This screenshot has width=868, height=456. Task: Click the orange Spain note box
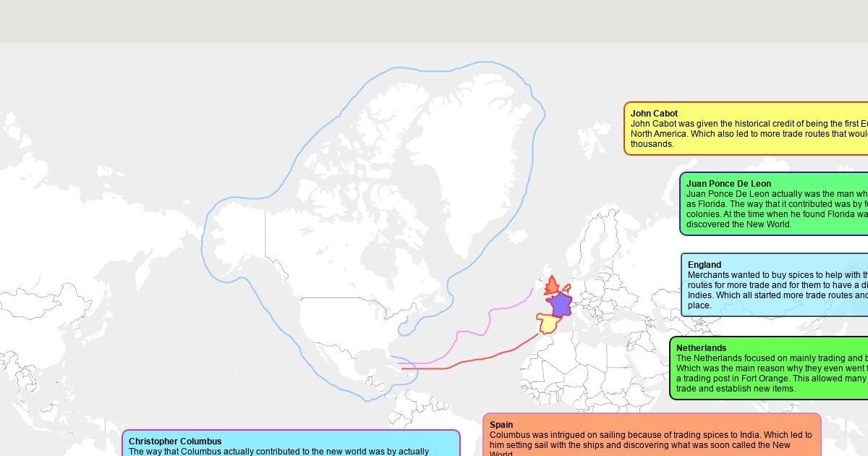click(x=651, y=435)
